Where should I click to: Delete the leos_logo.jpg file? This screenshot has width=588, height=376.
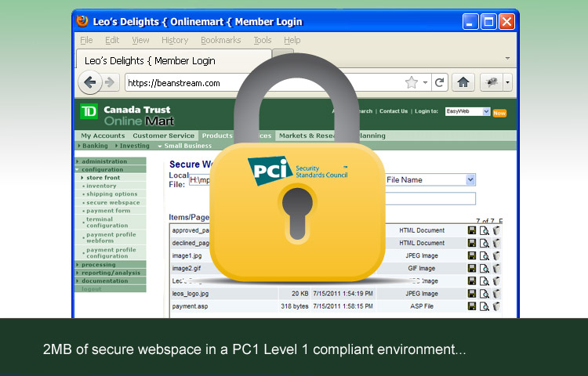[x=496, y=293]
